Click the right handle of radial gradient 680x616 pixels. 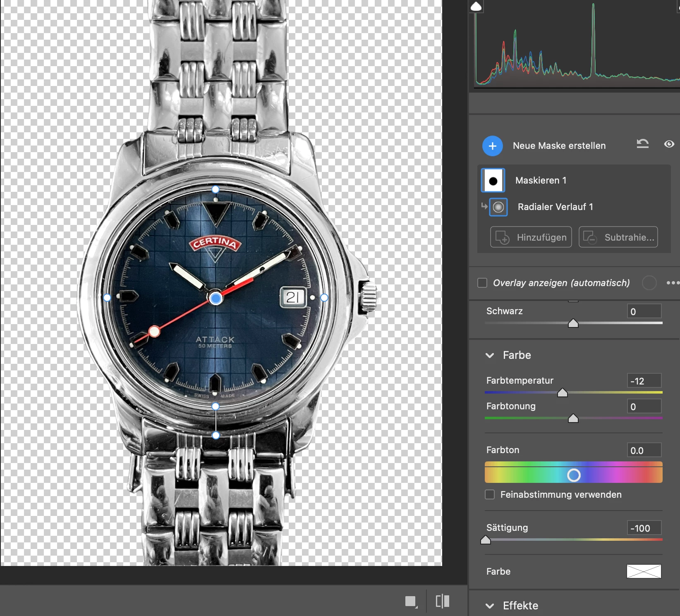[x=324, y=298]
